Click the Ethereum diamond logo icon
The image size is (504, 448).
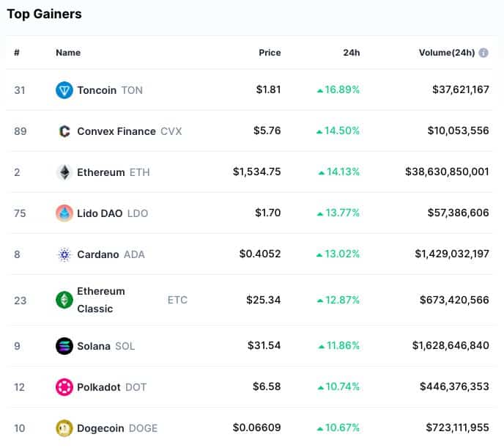(x=64, y=172)
